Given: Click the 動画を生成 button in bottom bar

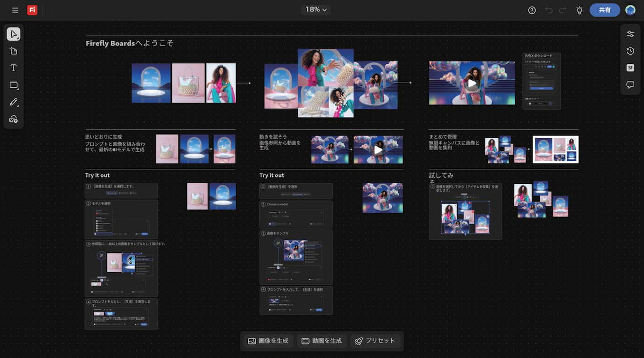Looking at the screenshot, I should pyautogui.click(x=321, y=341).
